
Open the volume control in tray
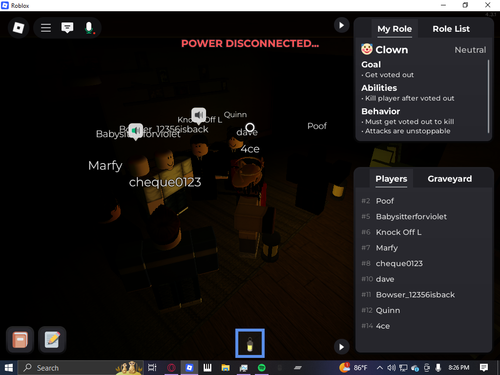tap(391, 368)
